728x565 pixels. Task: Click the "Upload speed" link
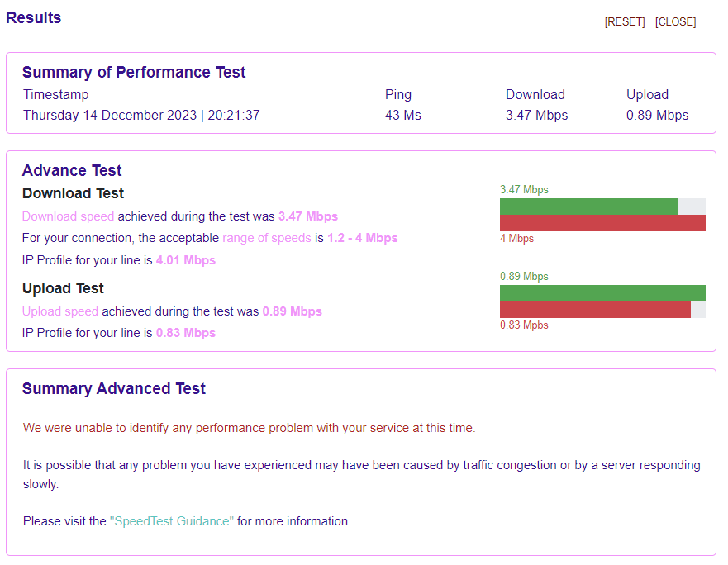point(60,311)
